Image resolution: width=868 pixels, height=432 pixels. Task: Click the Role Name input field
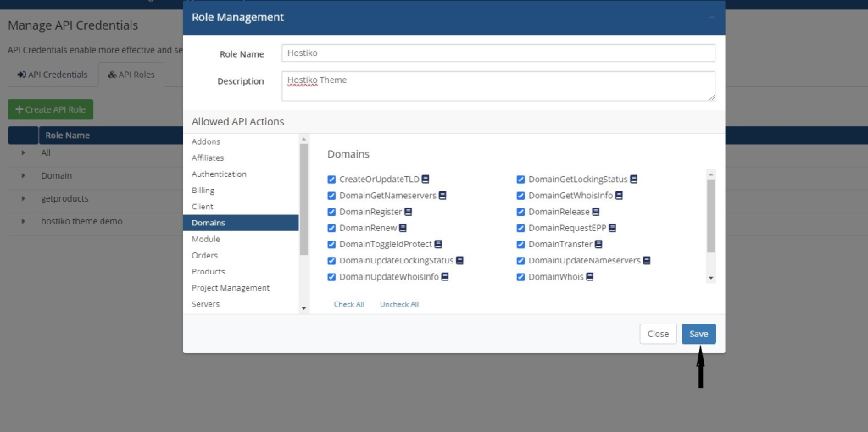point(498,53)
